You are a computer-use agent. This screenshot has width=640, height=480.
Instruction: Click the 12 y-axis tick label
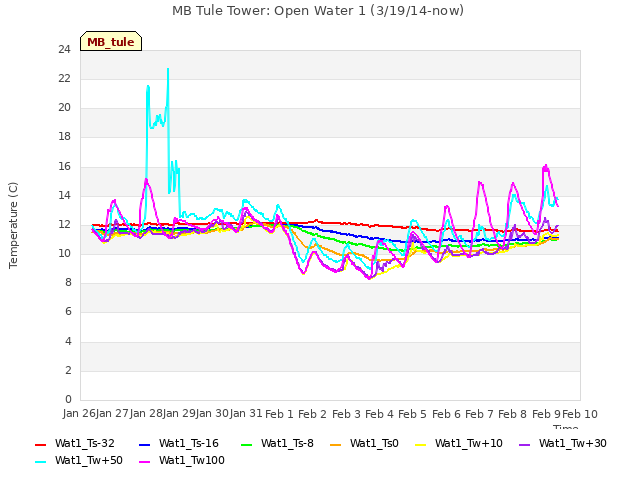click(x=64, y=225)
